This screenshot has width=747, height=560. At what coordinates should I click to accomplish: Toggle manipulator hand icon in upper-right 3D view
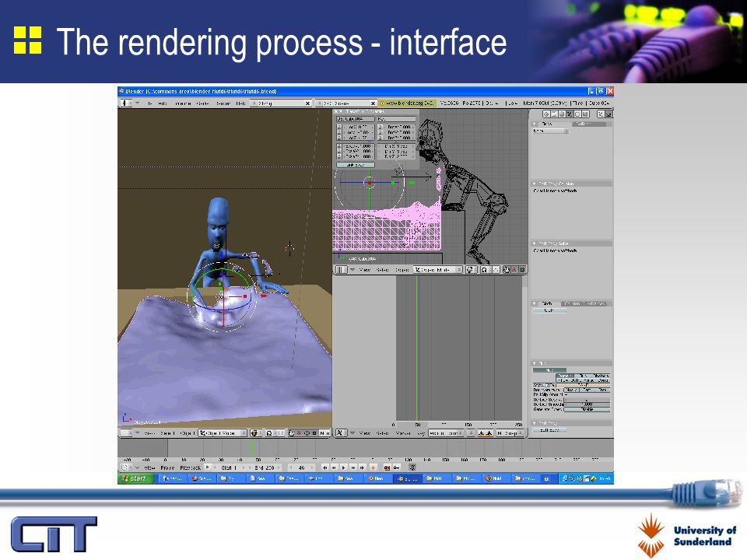pos(507,270)
